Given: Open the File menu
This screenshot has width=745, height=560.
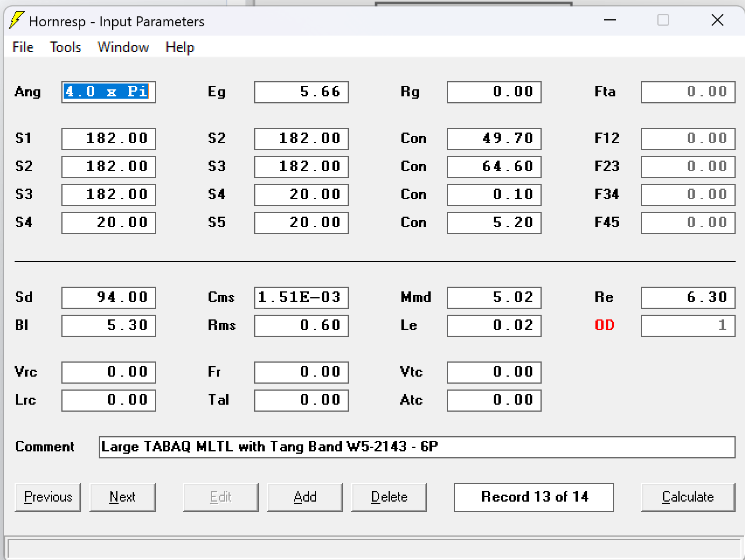Looking at the screenshot, I should pyautogui.click(x=23, y=47).
